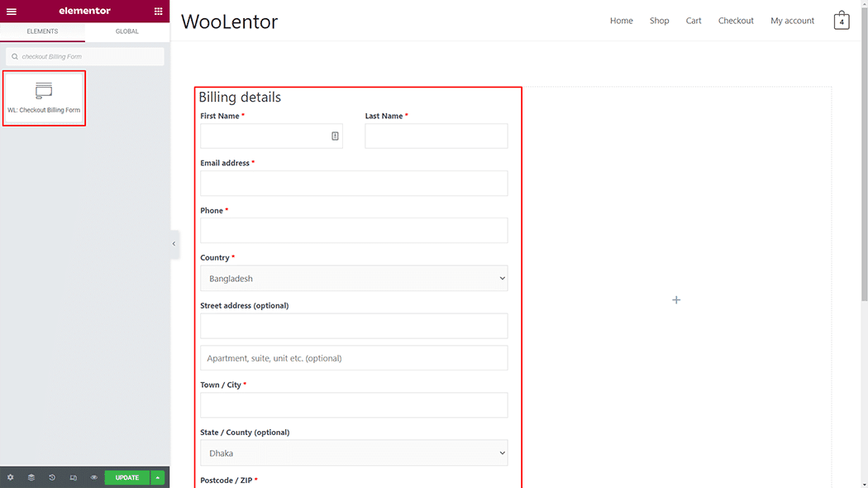Click the Apartment, suite, unit field

[x=354, y=358]
